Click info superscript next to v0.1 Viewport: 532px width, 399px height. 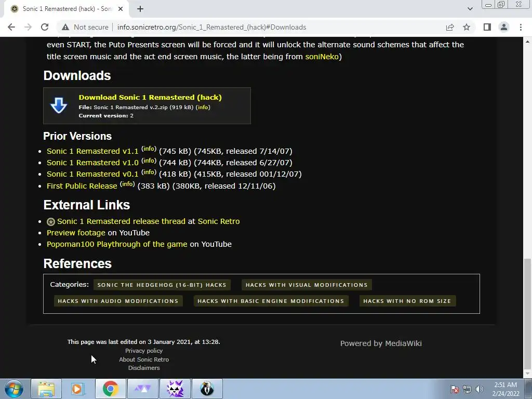tap(149, 171)
